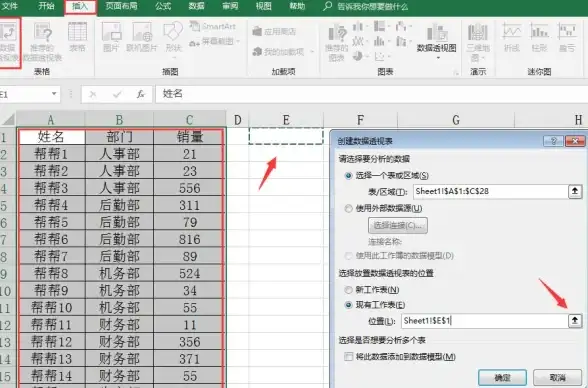Screen dimensions: 588x388
Task: Switch to the 审阅 Review tab
Action: click(230, 6)
